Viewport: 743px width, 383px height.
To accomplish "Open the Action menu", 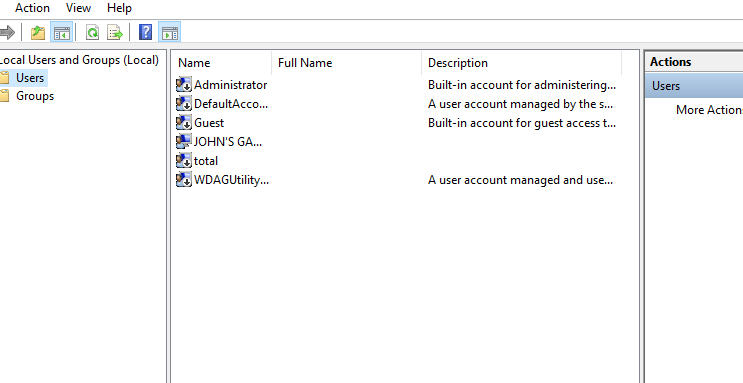I will click(32, 8).
